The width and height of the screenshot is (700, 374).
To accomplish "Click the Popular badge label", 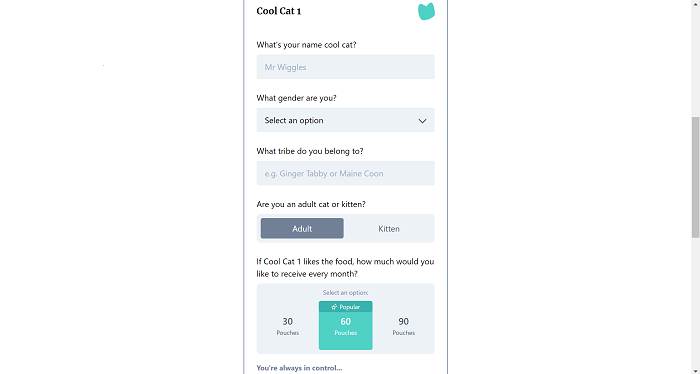I will [x=346, y=307].
